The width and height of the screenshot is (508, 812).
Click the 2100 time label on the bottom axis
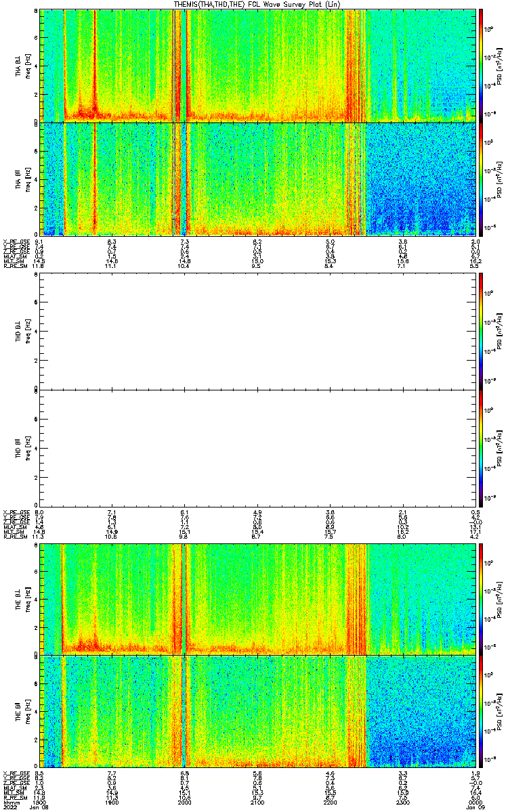257,803
